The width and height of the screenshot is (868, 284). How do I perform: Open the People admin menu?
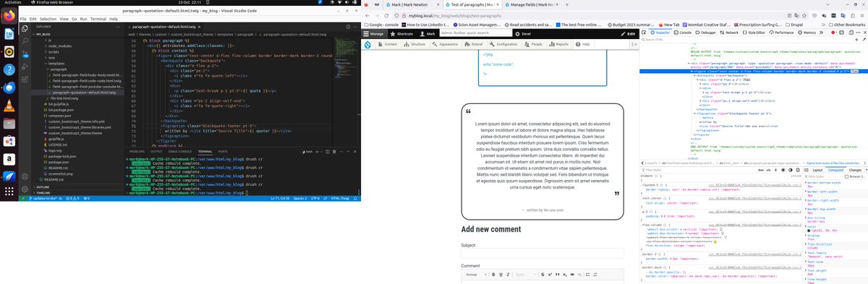pos(534,44)
